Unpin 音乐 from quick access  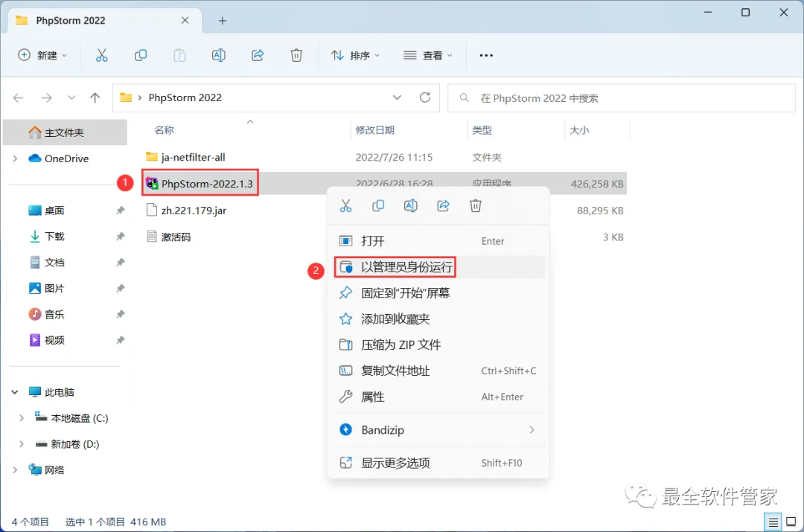tap(120, 314)
